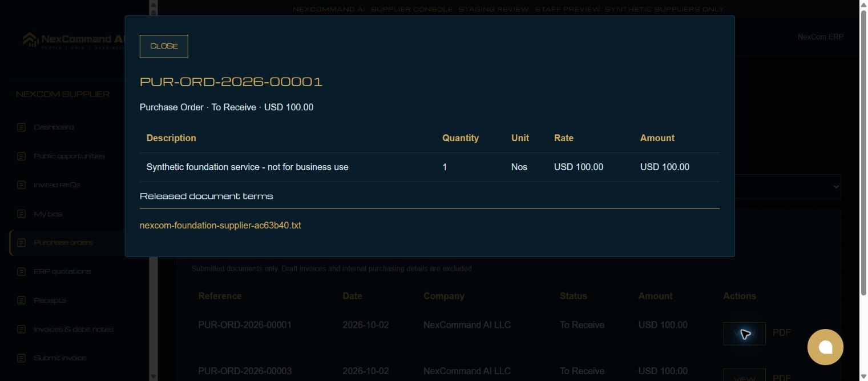This screenshot has height=381, width=868.
Task: Download PDF for PUR-ORD-2026-00003
Action: point(781,378)
